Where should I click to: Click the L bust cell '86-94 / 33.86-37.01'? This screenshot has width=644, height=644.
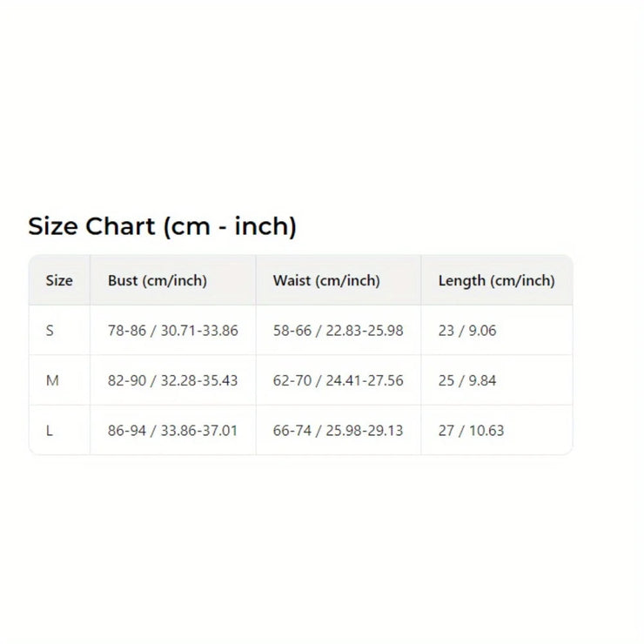click(x=172, y=431)
